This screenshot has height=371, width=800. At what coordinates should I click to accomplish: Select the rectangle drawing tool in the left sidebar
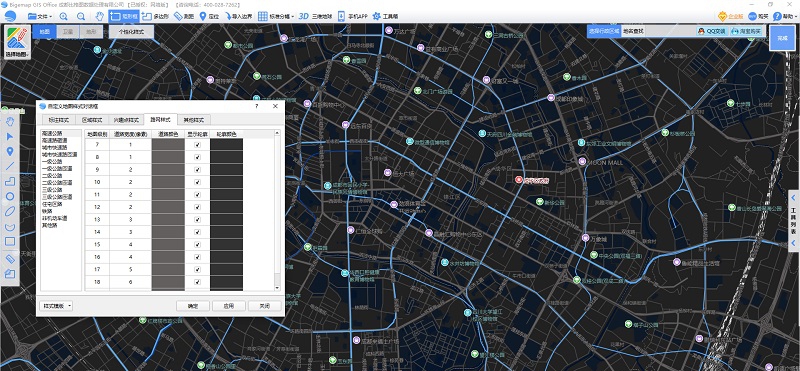10,241
